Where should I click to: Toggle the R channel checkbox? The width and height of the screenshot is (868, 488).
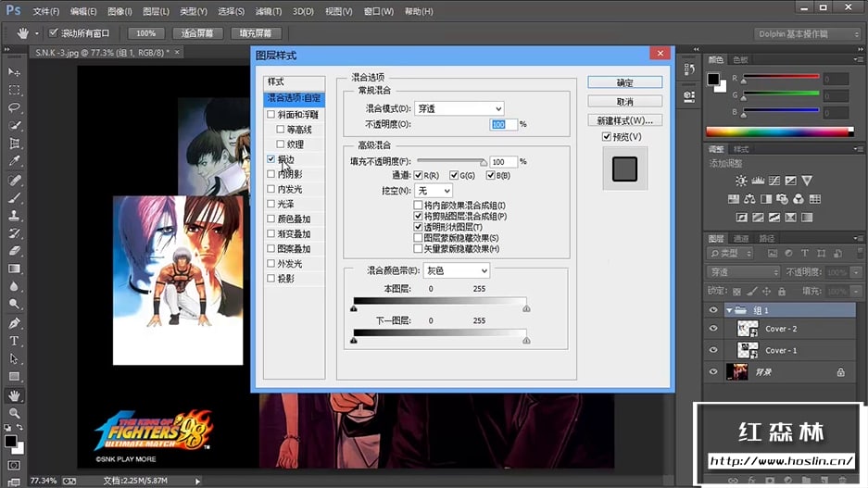[418, 175]
